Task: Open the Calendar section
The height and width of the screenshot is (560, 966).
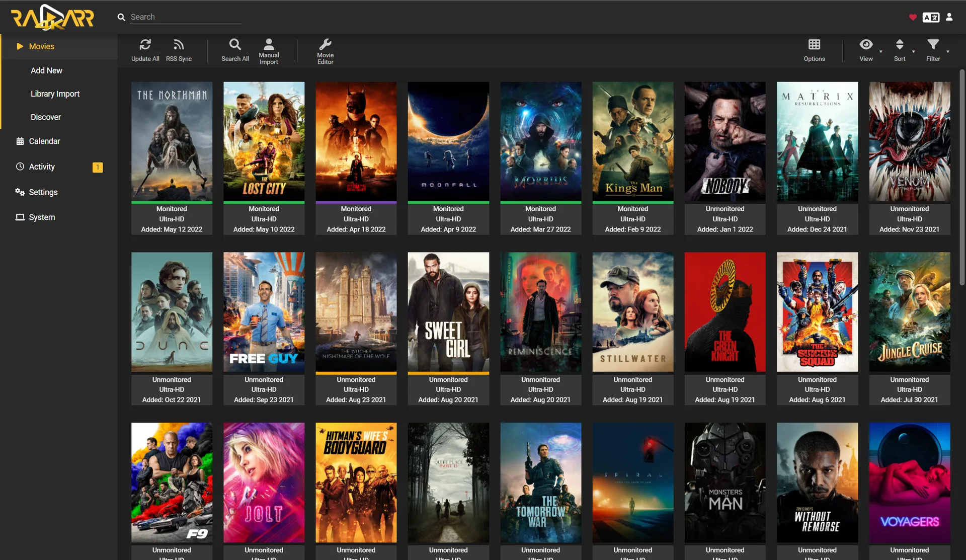Action: click(x=45, y=141)
